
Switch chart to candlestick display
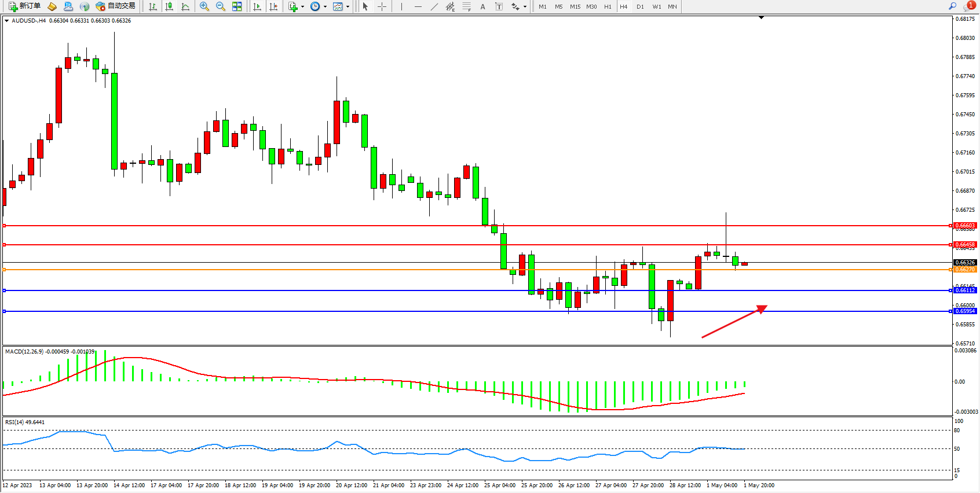[x=169, y=6]
